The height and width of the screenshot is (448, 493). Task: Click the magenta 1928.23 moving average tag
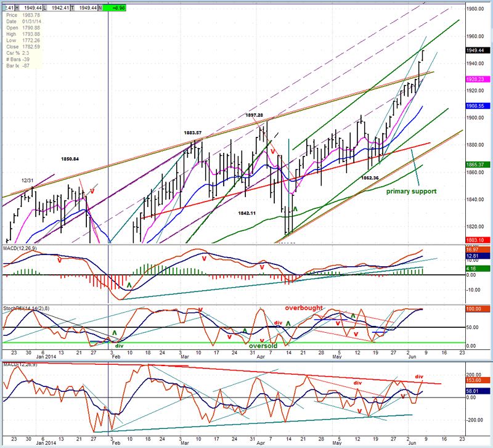click(478, 79)
